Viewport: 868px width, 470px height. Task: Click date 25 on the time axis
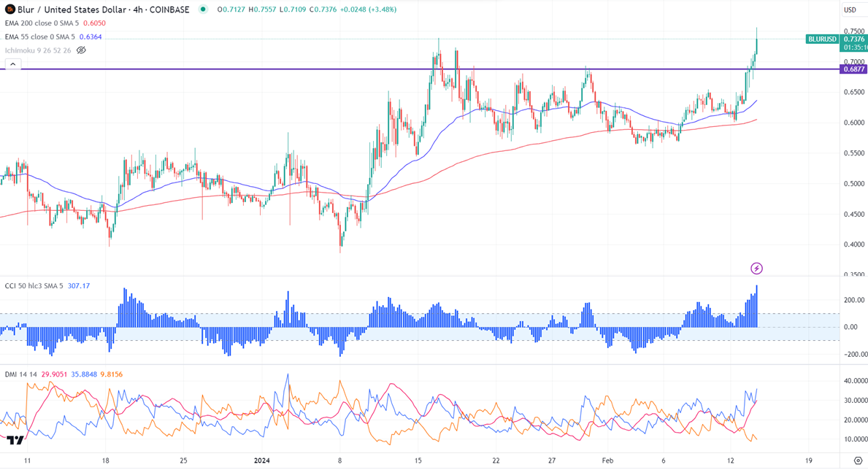pos(184,461)
